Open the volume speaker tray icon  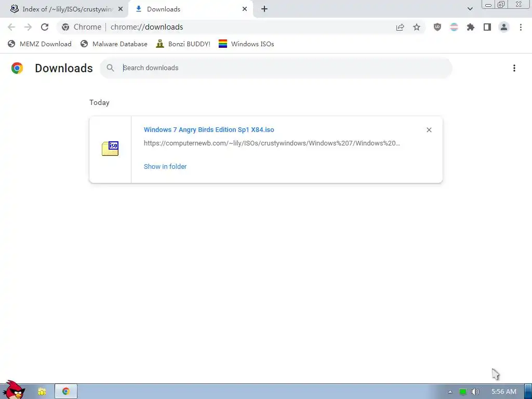[475, 392]
